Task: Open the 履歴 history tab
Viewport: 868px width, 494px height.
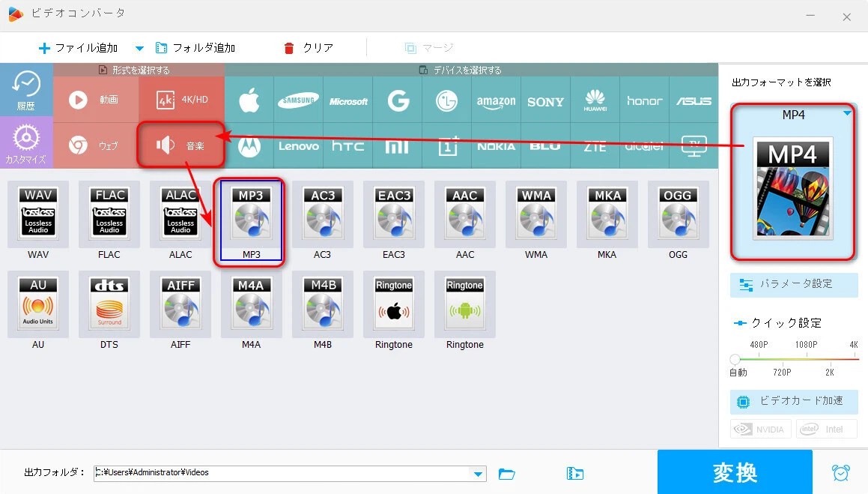Action: click(26, 90)
